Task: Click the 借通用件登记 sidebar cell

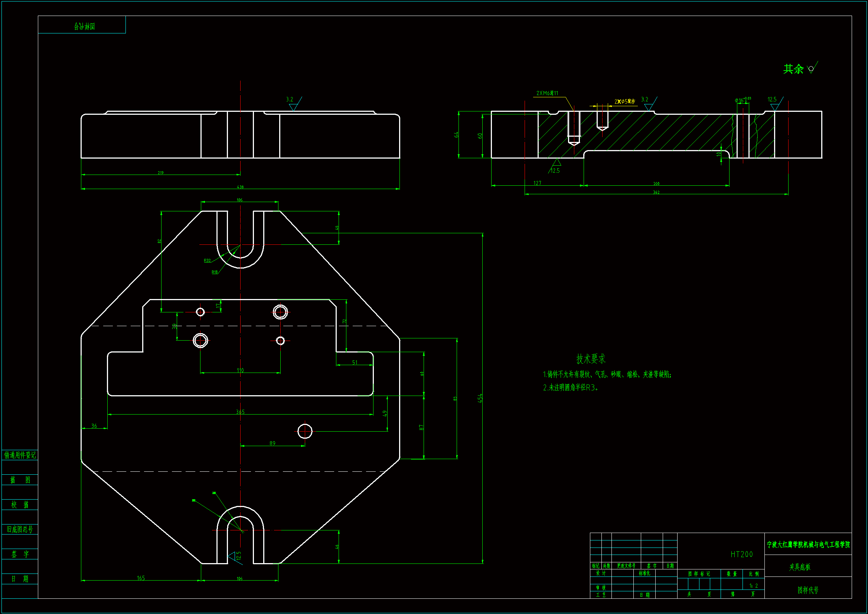Action: click(x=20, y=455)
